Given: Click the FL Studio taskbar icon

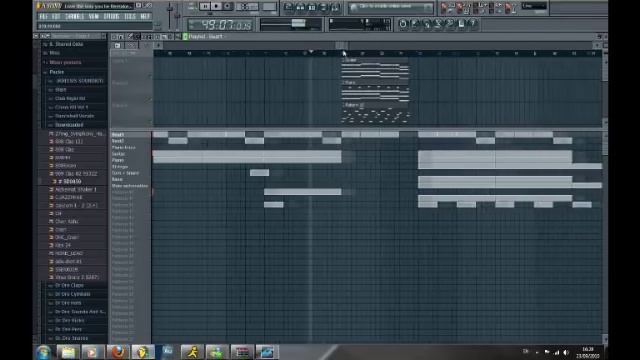Looking at the screenshot, I should (142, 352).
